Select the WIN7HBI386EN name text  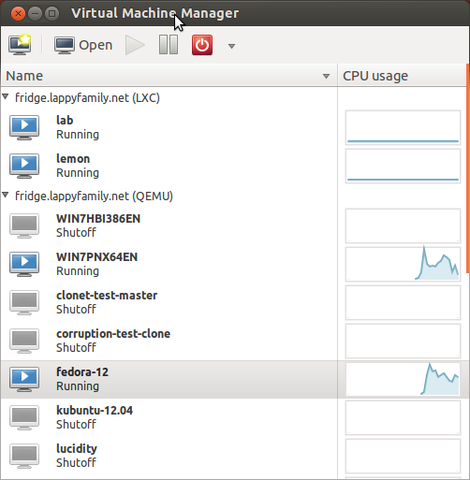click(98, 219)
